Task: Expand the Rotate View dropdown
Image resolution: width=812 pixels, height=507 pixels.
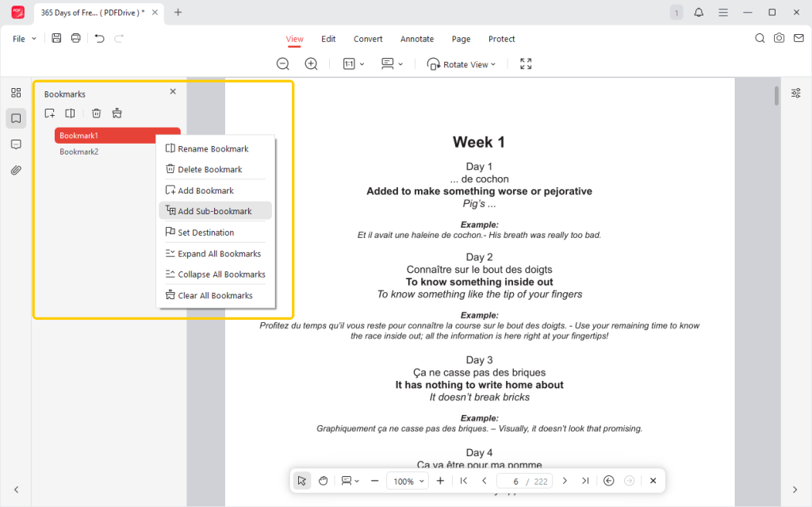Action: (x=461, y=64)
